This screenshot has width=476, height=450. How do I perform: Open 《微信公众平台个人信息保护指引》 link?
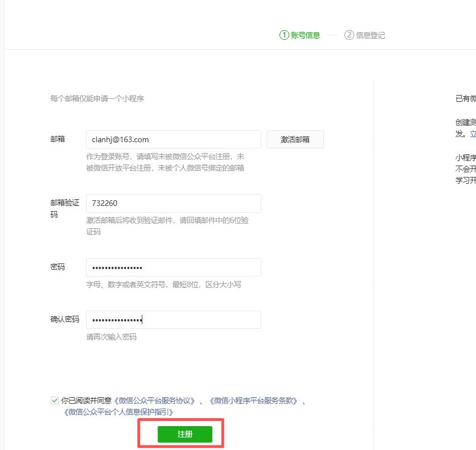pos(118,412)
